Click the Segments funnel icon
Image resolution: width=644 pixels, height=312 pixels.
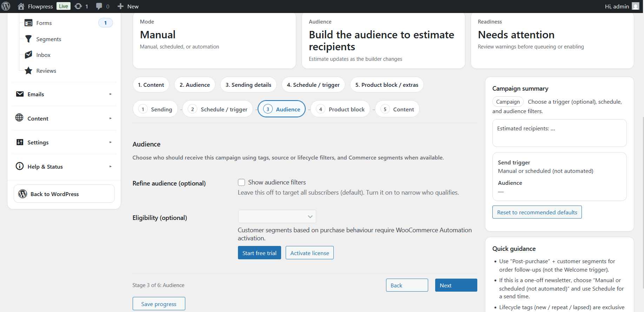coord(28,39)
